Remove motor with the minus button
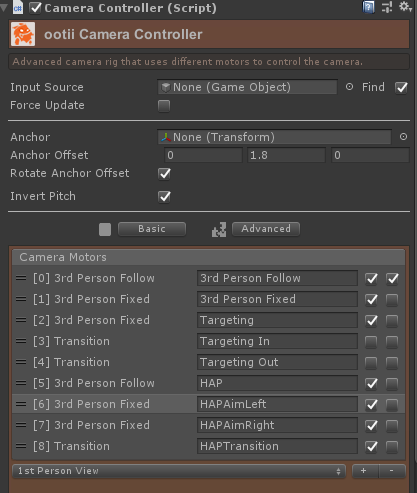 (392, 471)
